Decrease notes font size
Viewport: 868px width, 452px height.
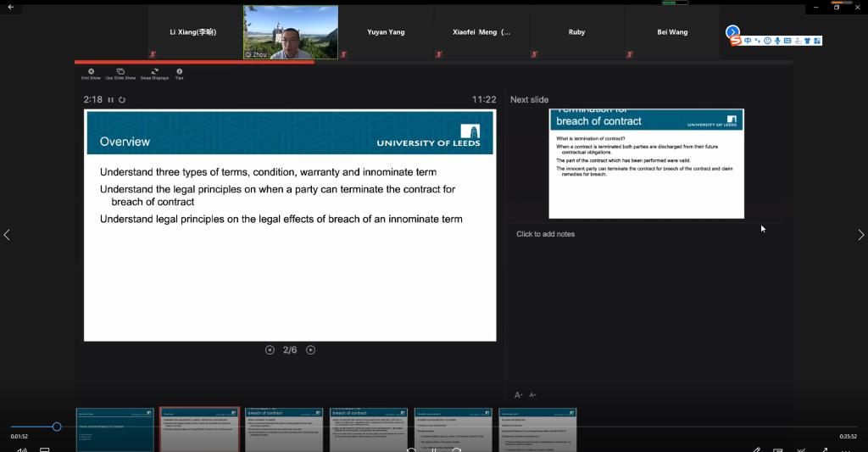click(x=532, y=395)
